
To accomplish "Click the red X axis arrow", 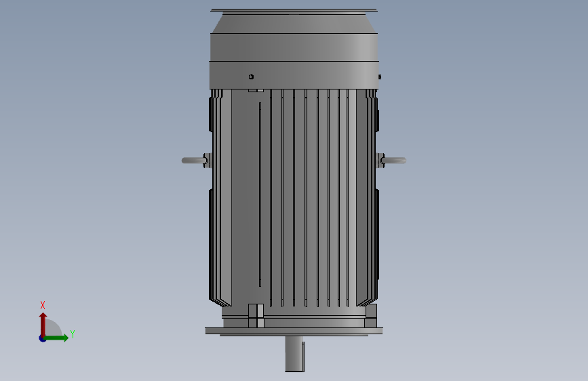I will [x=43, y=325].
